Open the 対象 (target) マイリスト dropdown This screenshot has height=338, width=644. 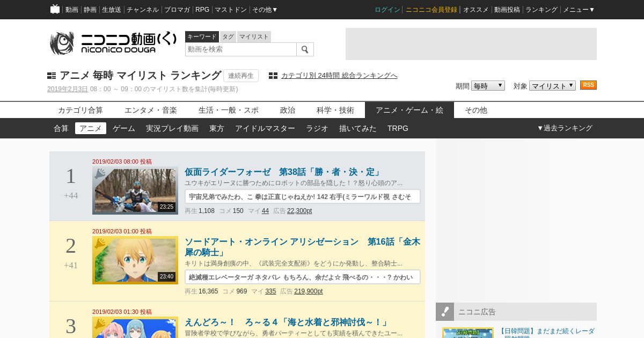(x=552, y=86)
